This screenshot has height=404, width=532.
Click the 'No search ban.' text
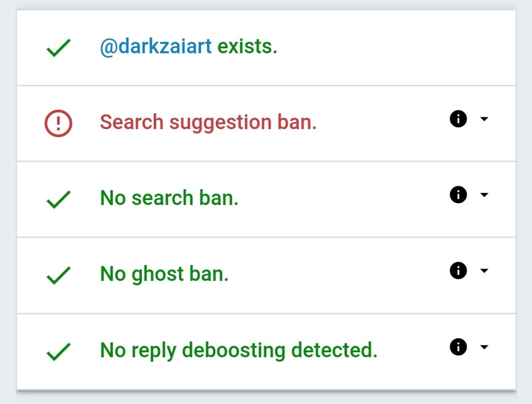(169, 198)
